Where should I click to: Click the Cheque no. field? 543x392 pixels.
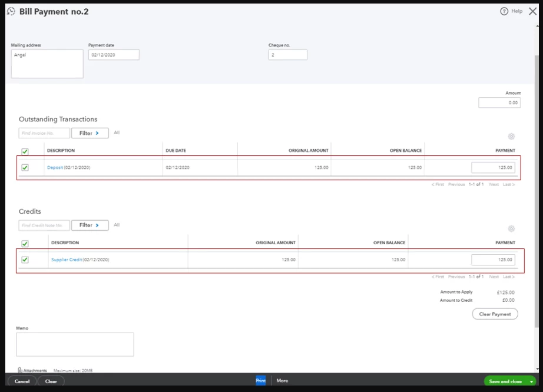288,55
